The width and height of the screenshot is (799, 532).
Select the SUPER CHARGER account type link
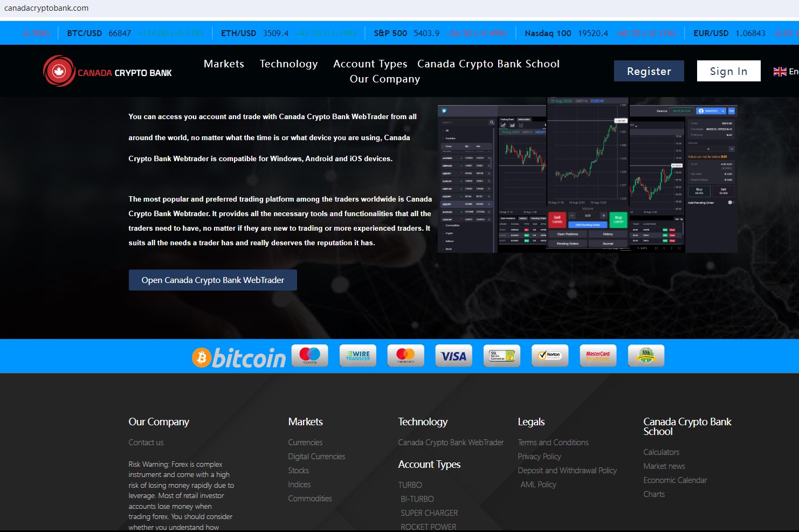pyautogui.click(x=429, y=513)
